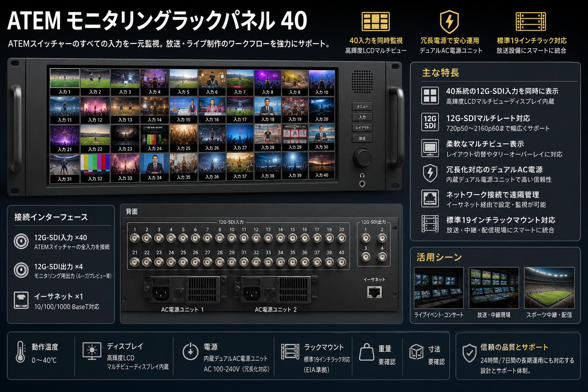Click the AC 100-240V (冗長化対応) text
Screen dimensions: 588x392
[237, 369]
